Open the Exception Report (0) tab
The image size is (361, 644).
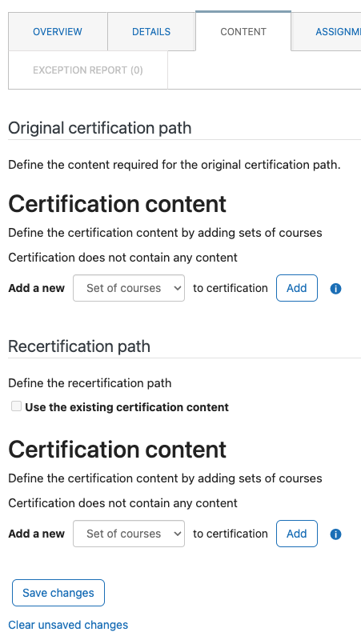88,70
